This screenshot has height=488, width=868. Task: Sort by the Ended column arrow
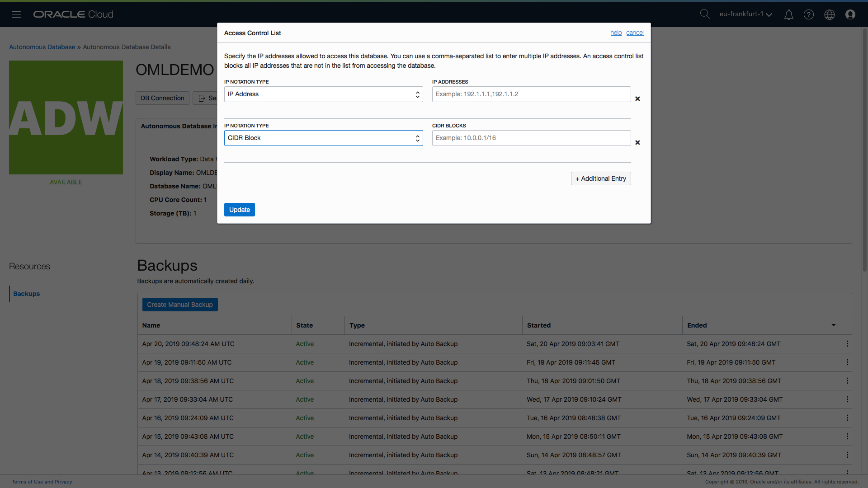click(x=833, y=325)
